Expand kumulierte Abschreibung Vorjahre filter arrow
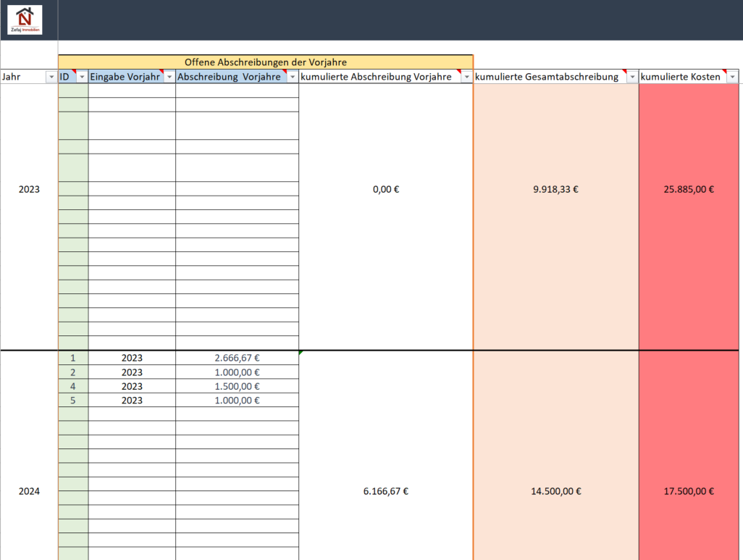743x560 pixels. pos(466,77)
